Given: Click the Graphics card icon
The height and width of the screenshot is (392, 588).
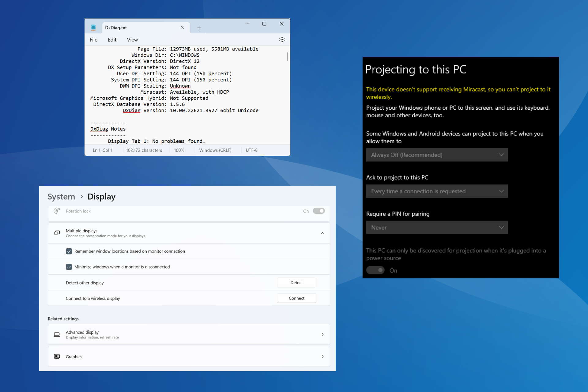Looking at the screenshot, I should click(x=57, y=356).
